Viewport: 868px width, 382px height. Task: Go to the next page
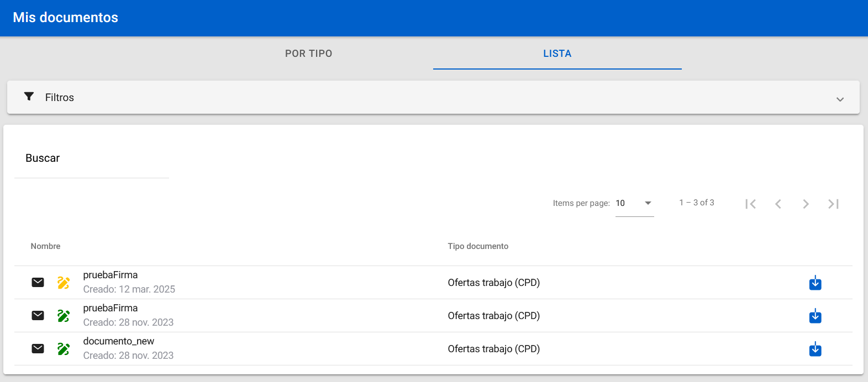point(806,204)
